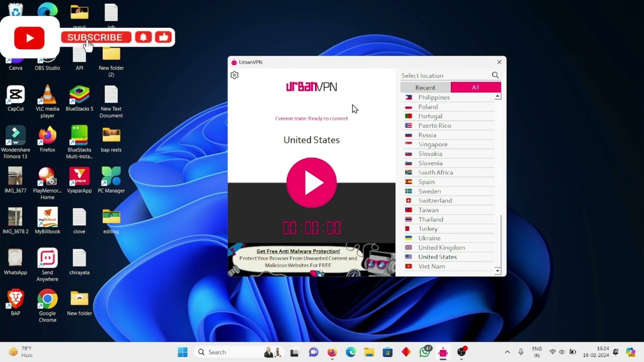Image resolution: width=644 pixels, height=362 pixels.
Task: Click the location list scroll down arrow
Action: click(x=498, y=271)
